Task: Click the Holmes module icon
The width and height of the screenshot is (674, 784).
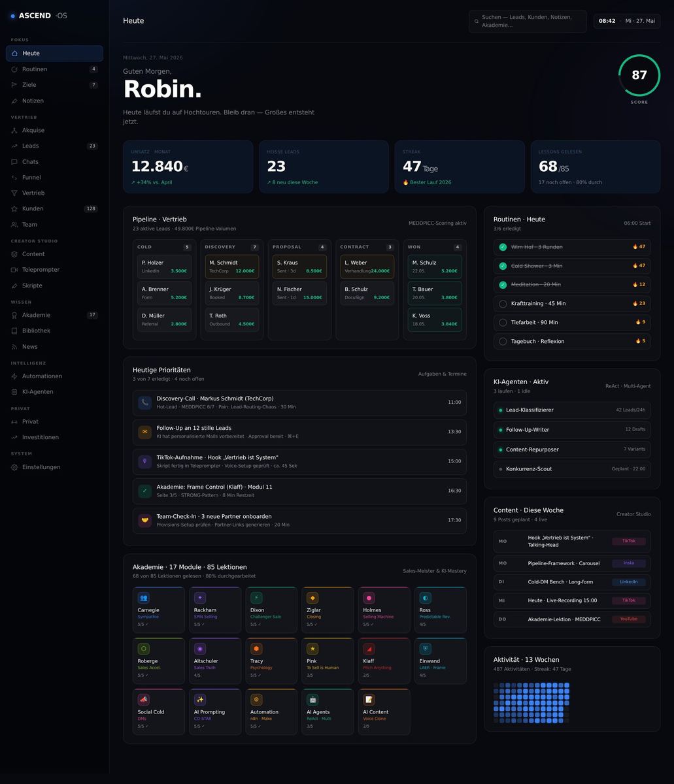Action: (369, 598)
